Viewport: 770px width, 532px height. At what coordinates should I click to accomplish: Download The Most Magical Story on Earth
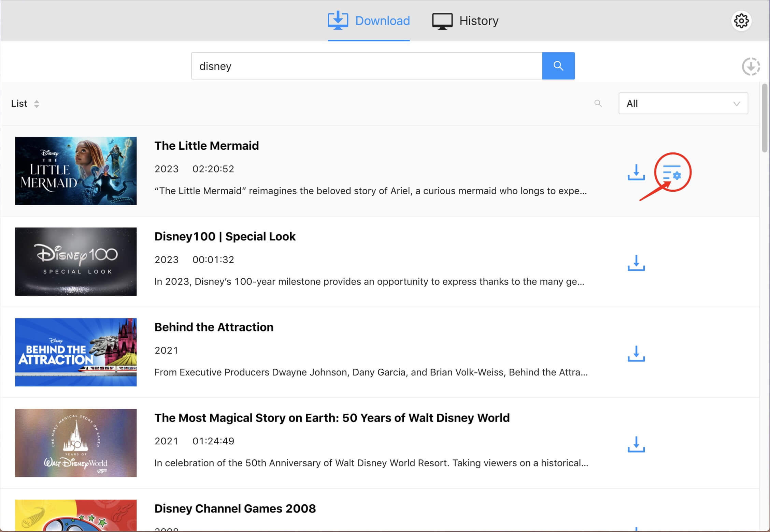click(636, 444)
